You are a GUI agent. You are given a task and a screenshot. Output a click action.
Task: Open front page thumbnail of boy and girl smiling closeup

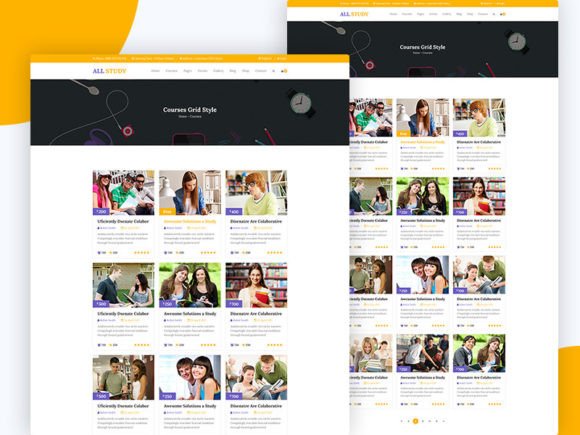[190, 377]
